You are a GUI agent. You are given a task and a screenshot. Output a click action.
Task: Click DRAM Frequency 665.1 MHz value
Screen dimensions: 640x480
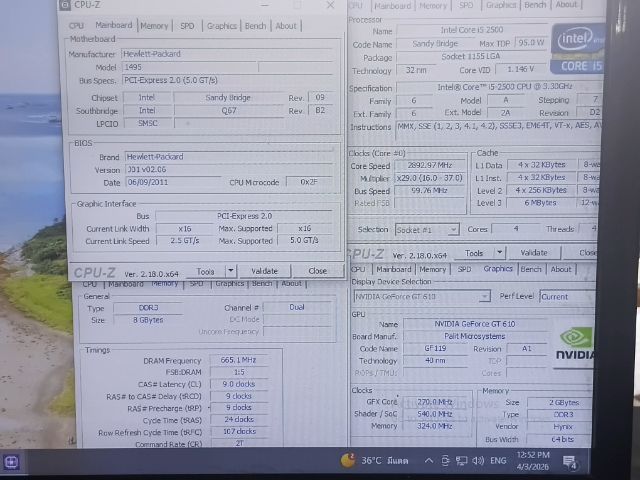[x=238, y=360]
